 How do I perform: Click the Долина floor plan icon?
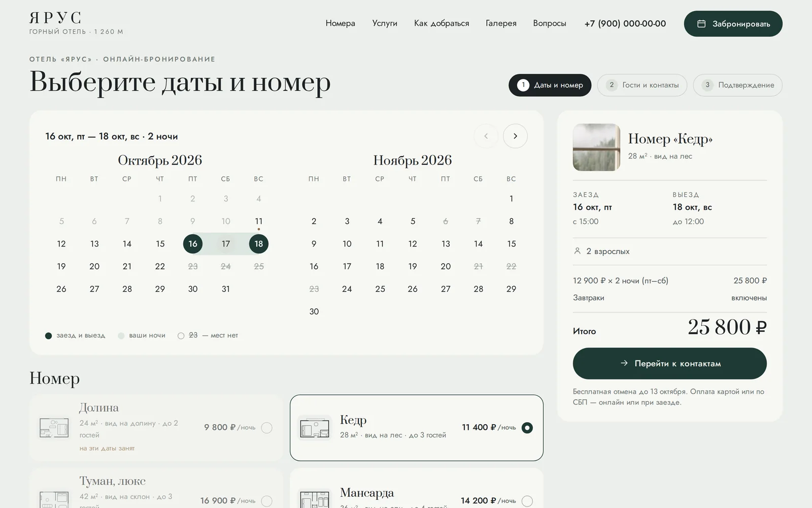[x=54, y=428]
